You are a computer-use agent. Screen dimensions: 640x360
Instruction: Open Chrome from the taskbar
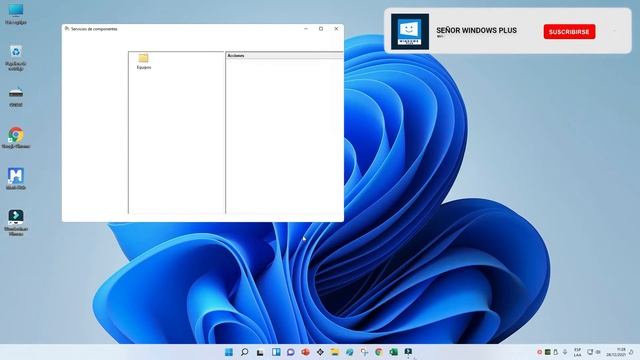click(379, 352)
